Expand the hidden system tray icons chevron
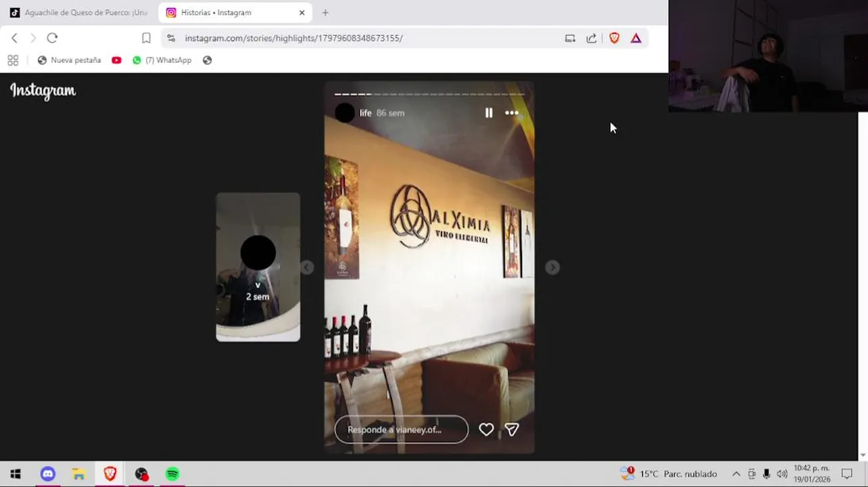 [x=736, y=474]
